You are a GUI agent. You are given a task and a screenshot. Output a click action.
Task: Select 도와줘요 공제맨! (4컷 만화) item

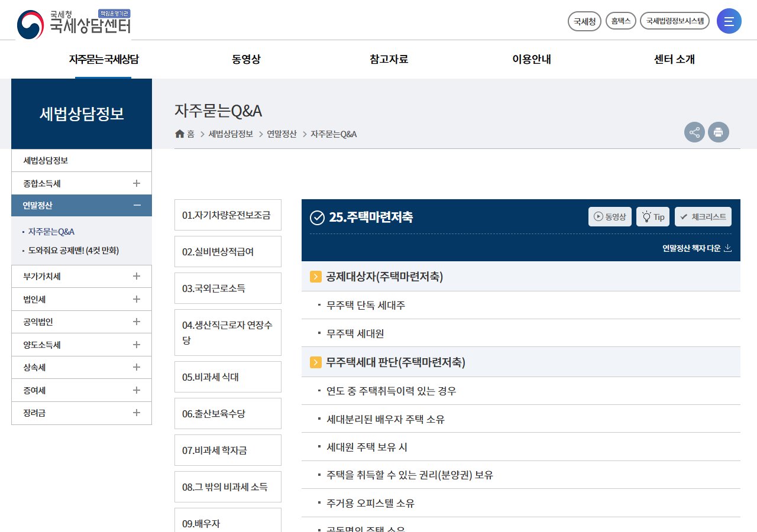click(x=74, y=251)
